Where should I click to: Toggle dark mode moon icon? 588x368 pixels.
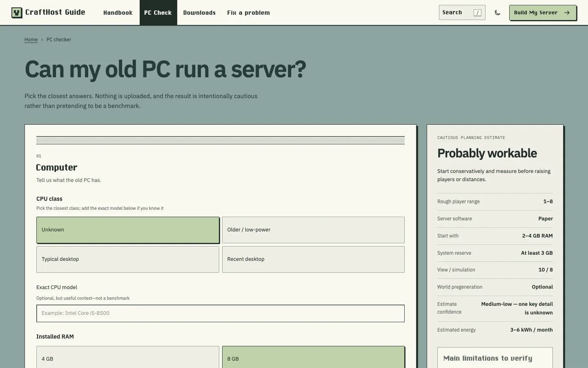[x=497, y=13]
